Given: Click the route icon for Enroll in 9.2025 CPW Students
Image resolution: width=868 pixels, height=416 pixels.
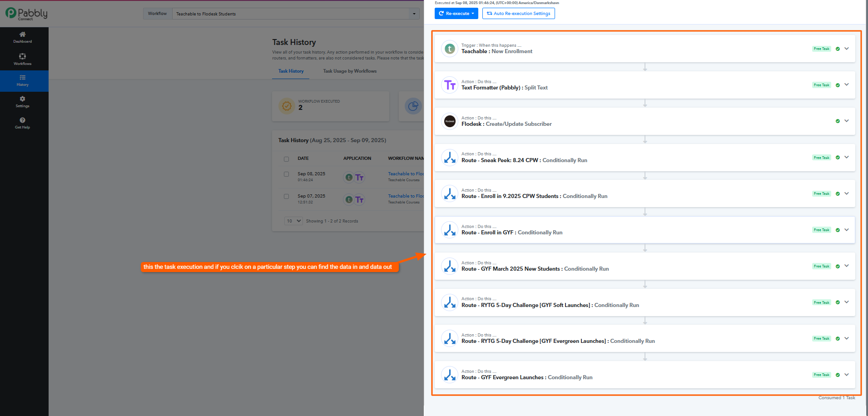Looking at the screenshot, I should click(x=450, y=193).
